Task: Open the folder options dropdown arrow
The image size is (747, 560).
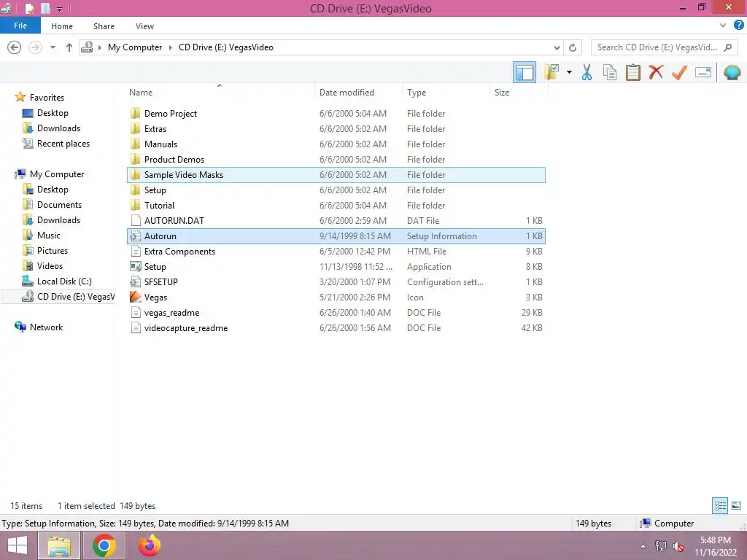Action: pyautogui.click(x=569, y=72)
